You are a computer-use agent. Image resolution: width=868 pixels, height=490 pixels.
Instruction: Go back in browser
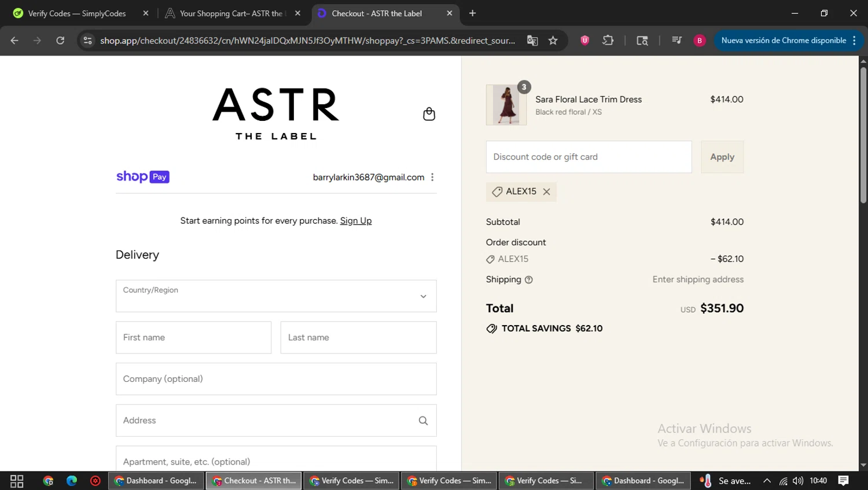pyautogui.click(x=14, y=40)
